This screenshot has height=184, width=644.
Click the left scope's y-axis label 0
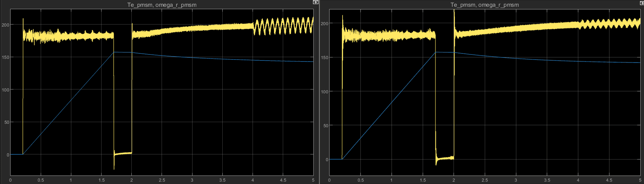click(8, 155)
